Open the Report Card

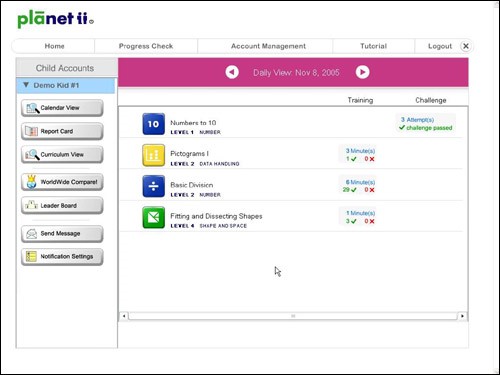coord(62,131)
